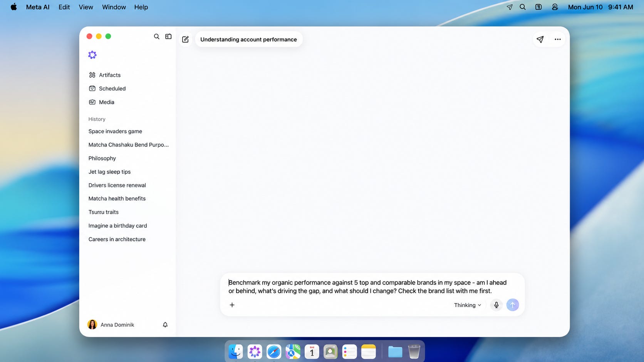Open the Edit menu
Image resolution: width=644 pixels, height=362 pixels.
[64, 7]
